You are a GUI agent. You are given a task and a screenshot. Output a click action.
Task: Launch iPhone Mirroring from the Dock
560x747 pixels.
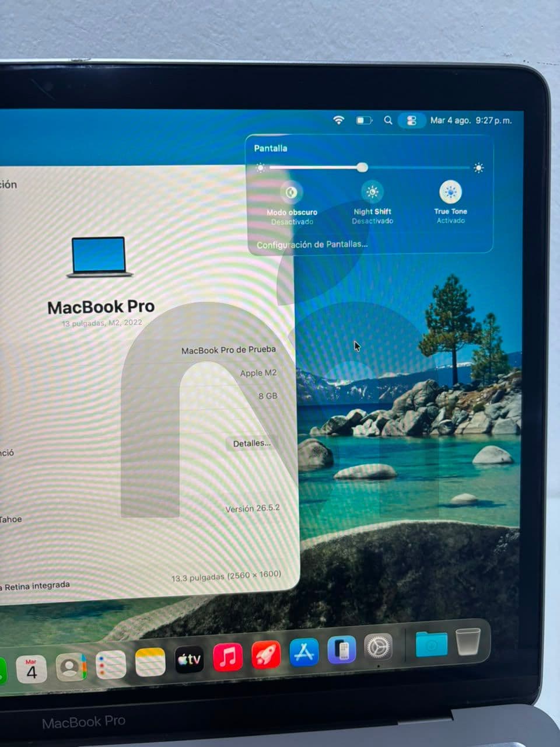tap(342, 650)
